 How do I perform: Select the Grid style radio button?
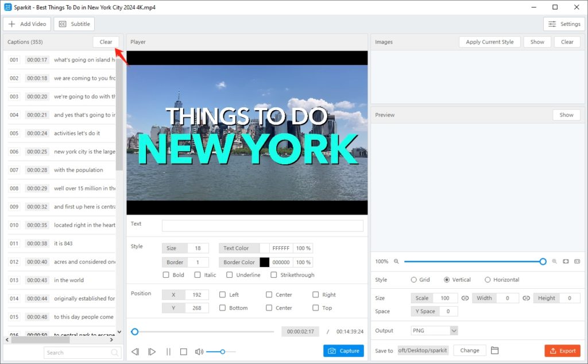[x=413, y=280]
